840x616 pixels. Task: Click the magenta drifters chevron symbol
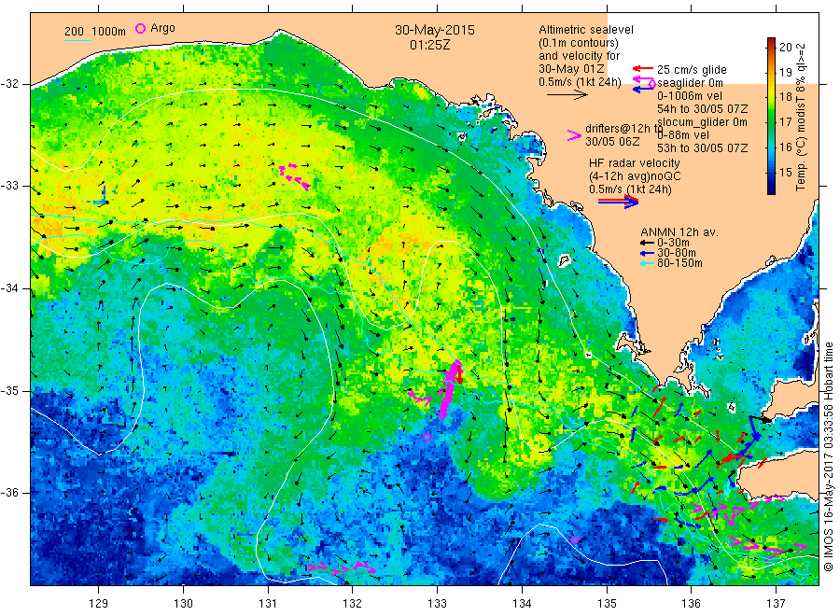tap(574, 135)
